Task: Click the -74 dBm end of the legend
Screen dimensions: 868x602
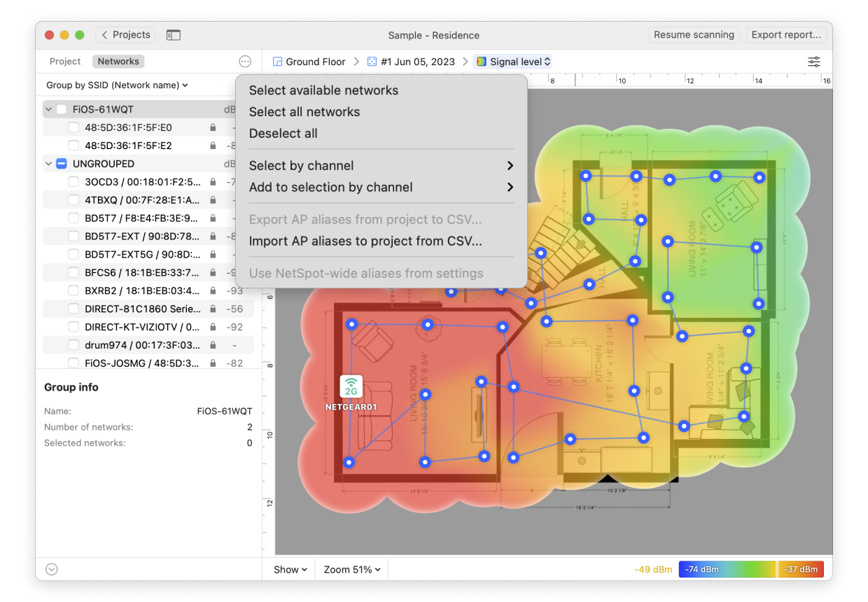Action: coord(701,569)
